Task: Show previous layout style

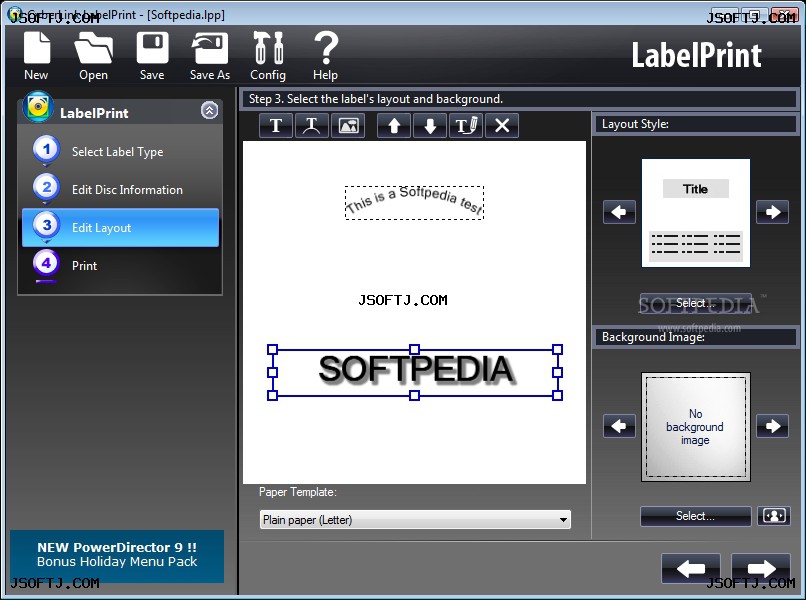Action: pos(619,212)
